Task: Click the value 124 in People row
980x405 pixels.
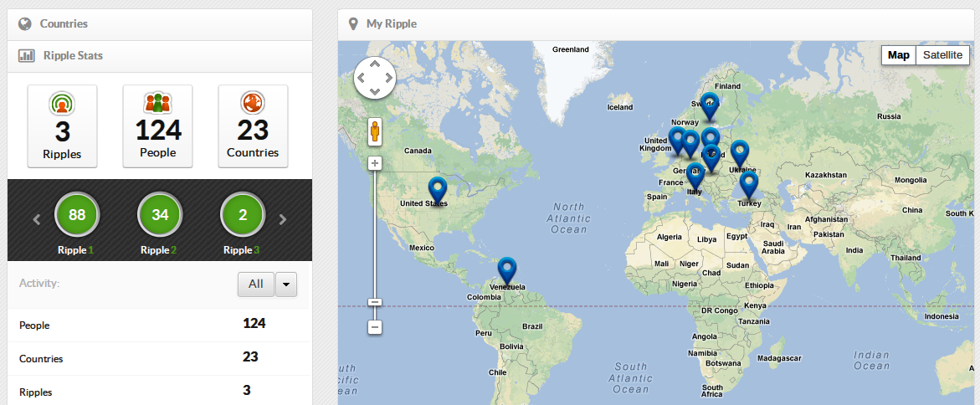Action: 254,323
